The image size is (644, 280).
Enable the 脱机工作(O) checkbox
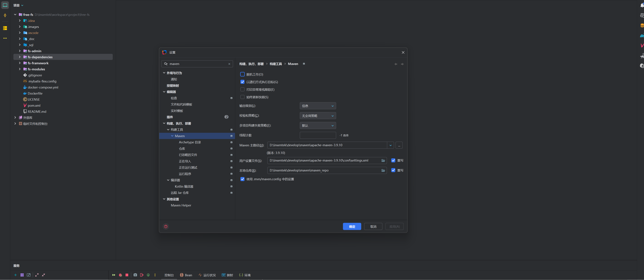tap(242, 74)
